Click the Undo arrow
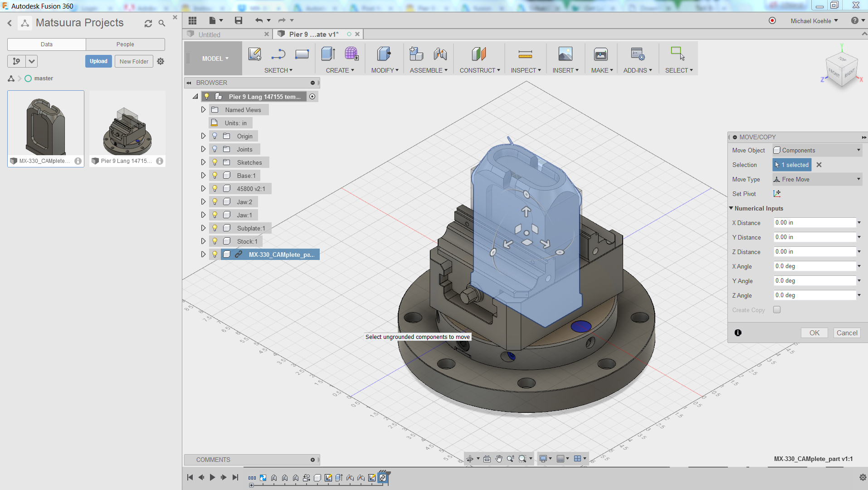Image resolution: width=868 pixels, height=490 pixels. coord(259,20)
